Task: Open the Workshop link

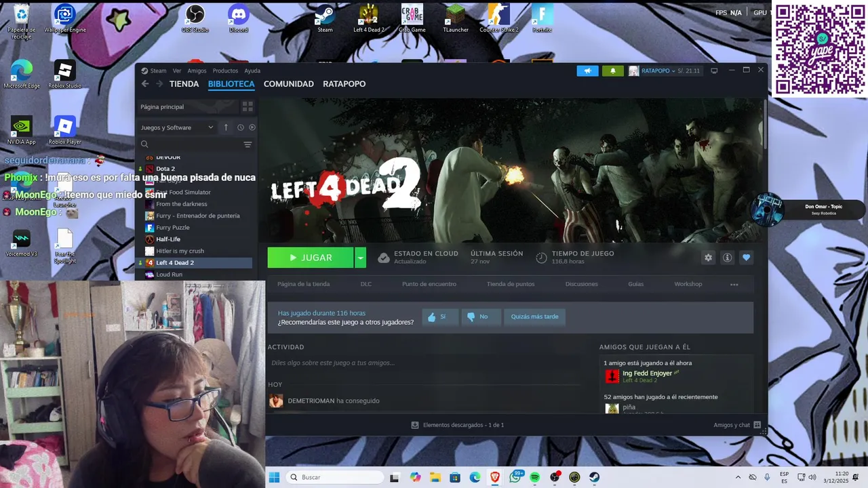Action: [x=688, y=284]
